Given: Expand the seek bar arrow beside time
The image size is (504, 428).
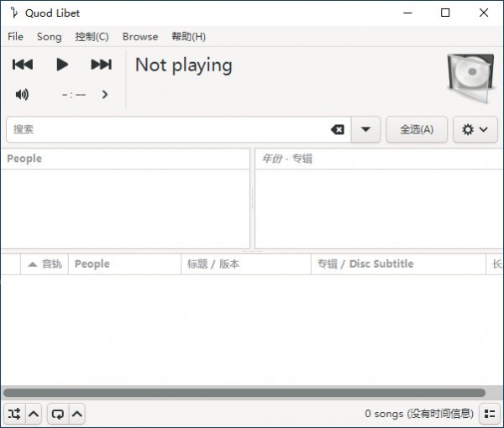Looking at the screenshot, I should click(x=105, y=95).
